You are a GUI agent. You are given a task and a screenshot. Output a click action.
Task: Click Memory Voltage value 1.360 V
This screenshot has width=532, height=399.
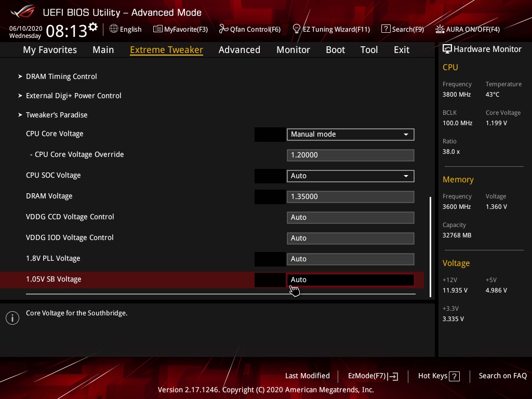pos(496,206)
